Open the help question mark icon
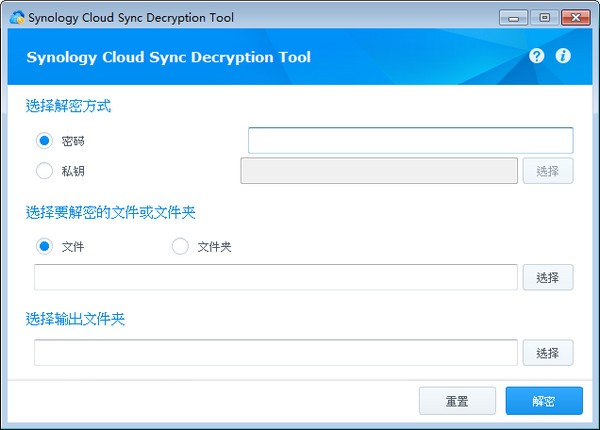 point(537,56)
